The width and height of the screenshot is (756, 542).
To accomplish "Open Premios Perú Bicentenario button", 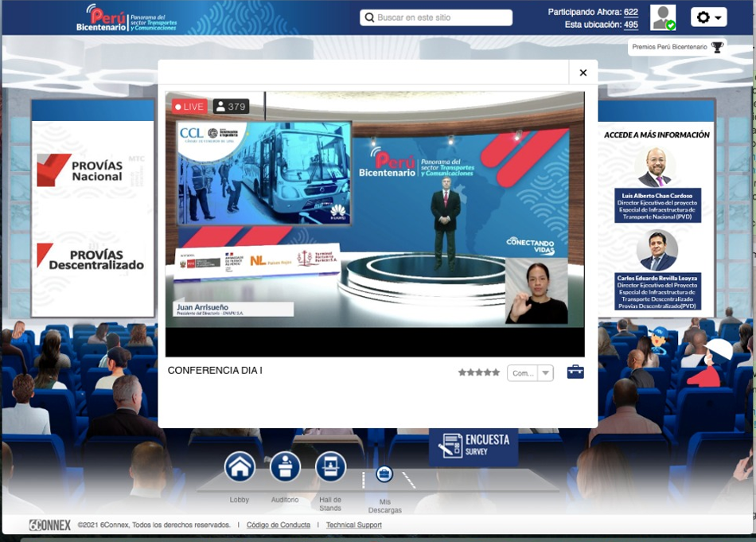I will point(676,47).
